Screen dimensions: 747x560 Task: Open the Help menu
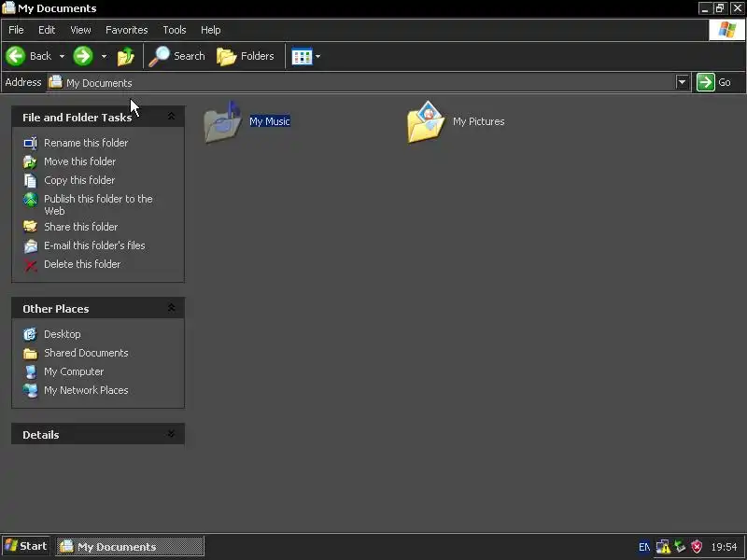(211, 30)
